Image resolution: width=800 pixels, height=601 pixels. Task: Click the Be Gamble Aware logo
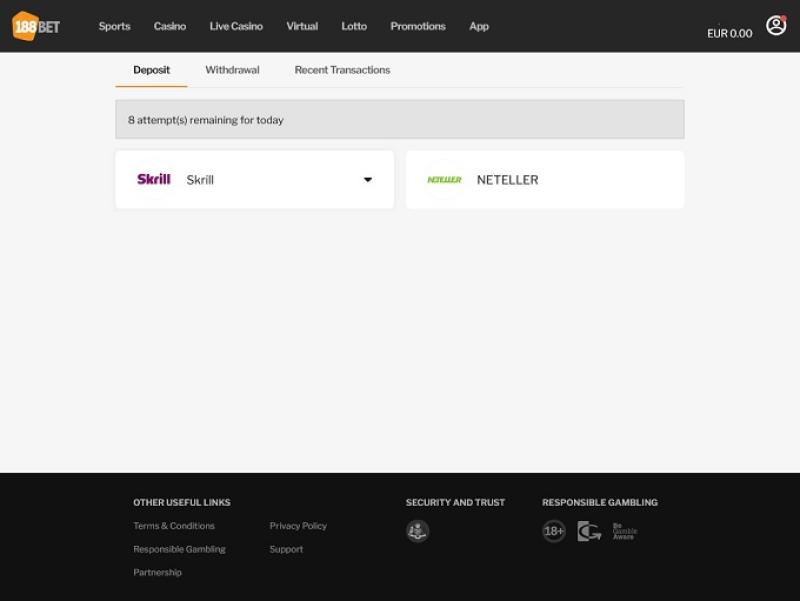(x=624, y=532)
